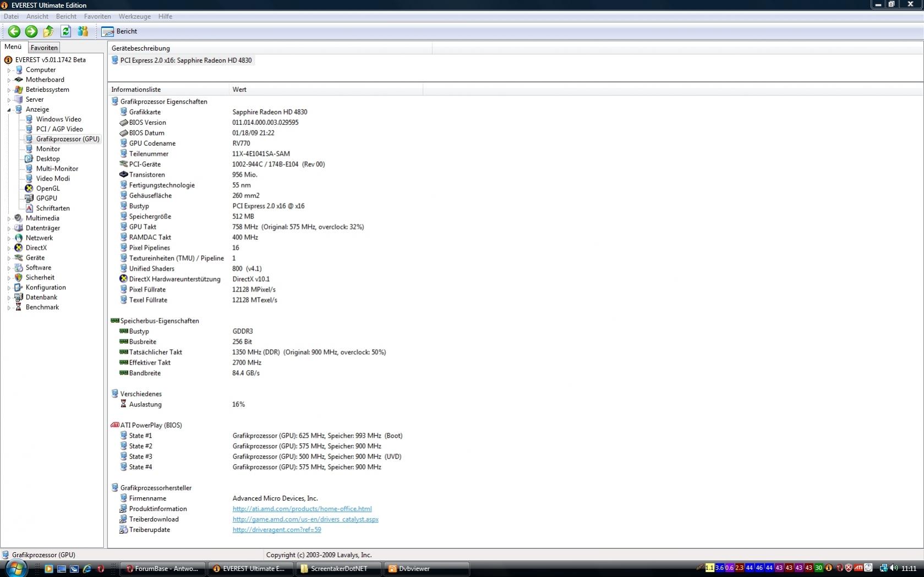Click the Datenbank icon in the tree
Image resolution: width=924 pixels, height=577 pixels.
(x=19, y=298)
